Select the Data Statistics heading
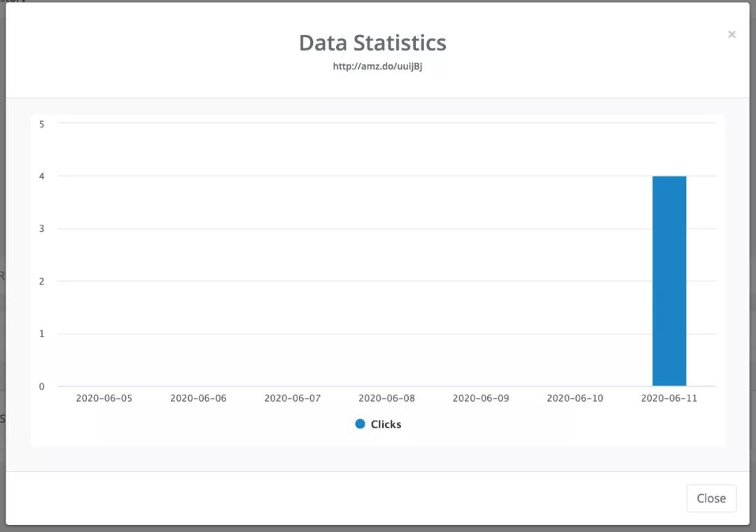The width and height of the screenshot is (756, 532). [372, 43]
